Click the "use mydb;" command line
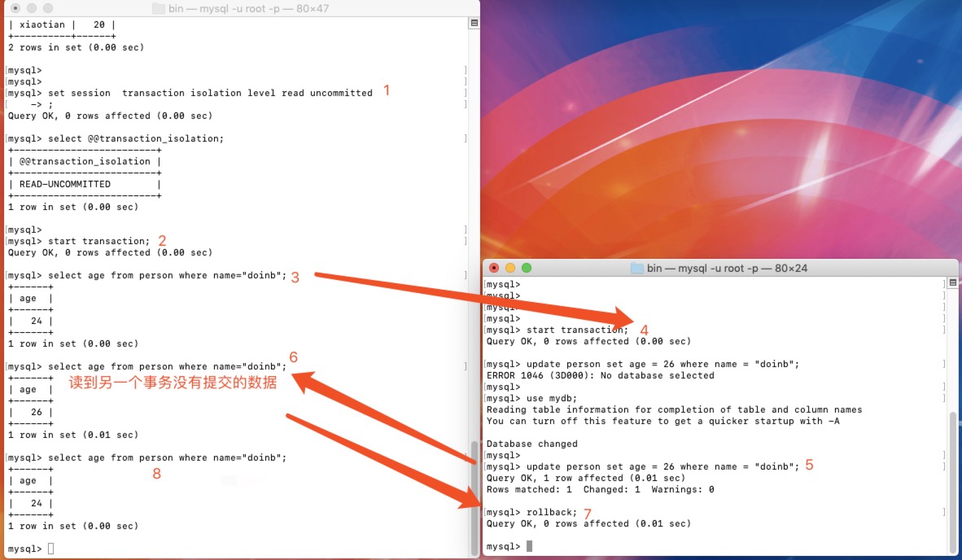Viewport: 962px width, 560px height. (x=551, y=398)
